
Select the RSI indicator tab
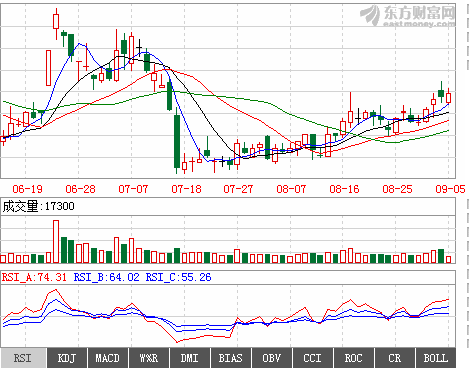[23, 358]
